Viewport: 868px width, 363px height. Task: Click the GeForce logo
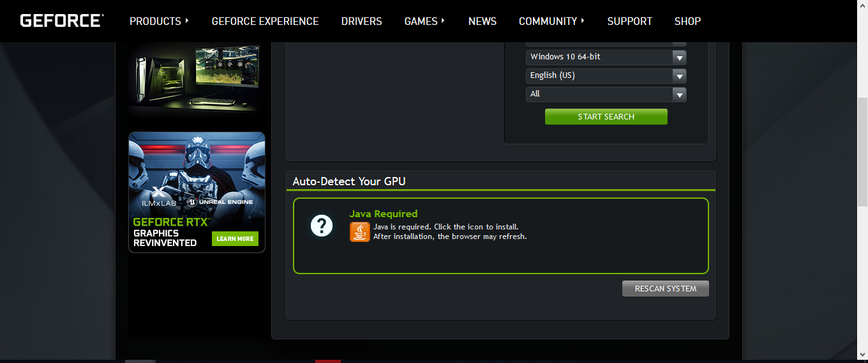point(62,20)
